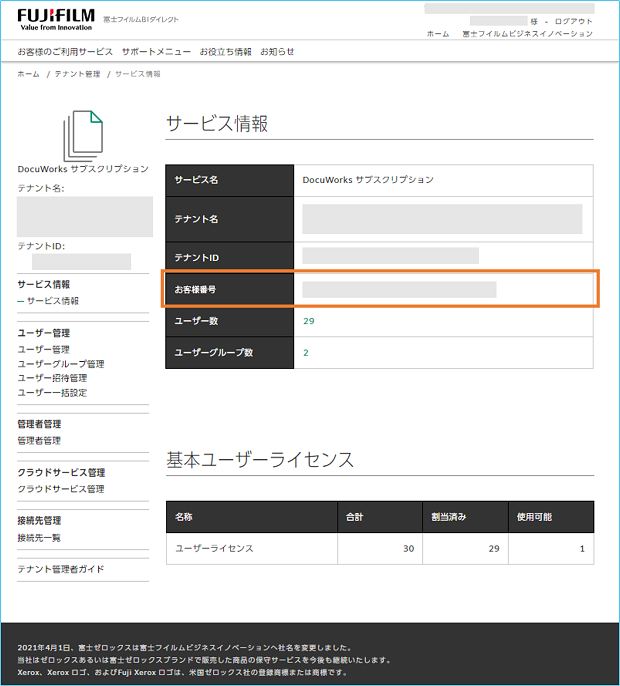Click テナント管理 in breadcrumb
The width and height of the screenshot is (620, 686).
click(77, 74)
